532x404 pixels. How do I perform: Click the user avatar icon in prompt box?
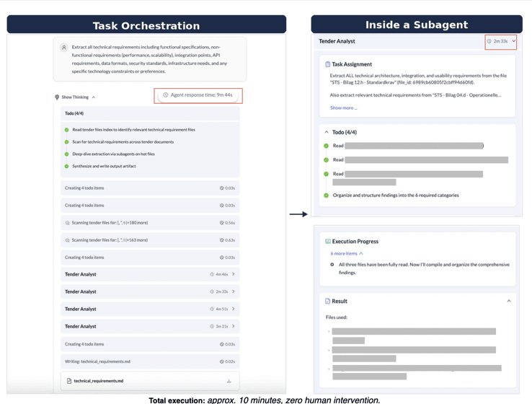63,48
